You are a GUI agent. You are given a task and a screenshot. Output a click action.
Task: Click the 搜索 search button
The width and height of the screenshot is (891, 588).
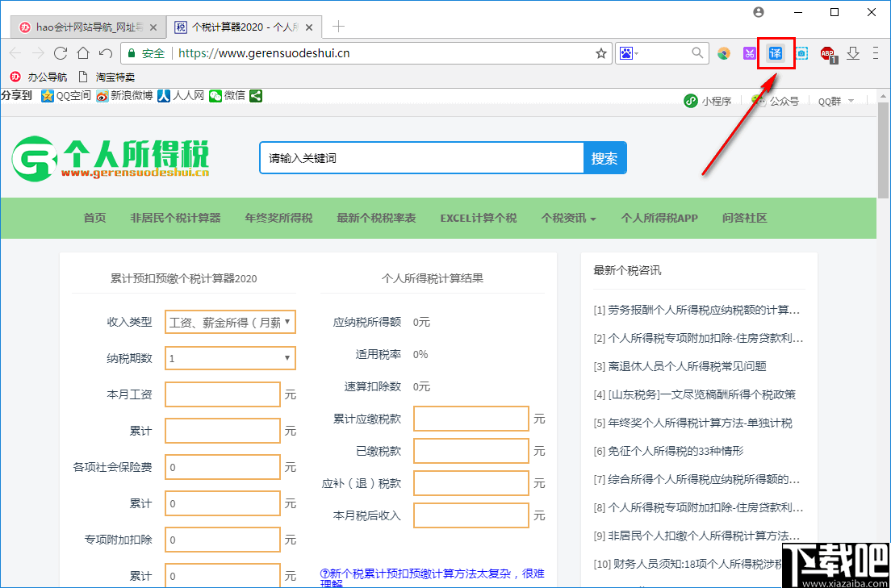coord(604,157)
